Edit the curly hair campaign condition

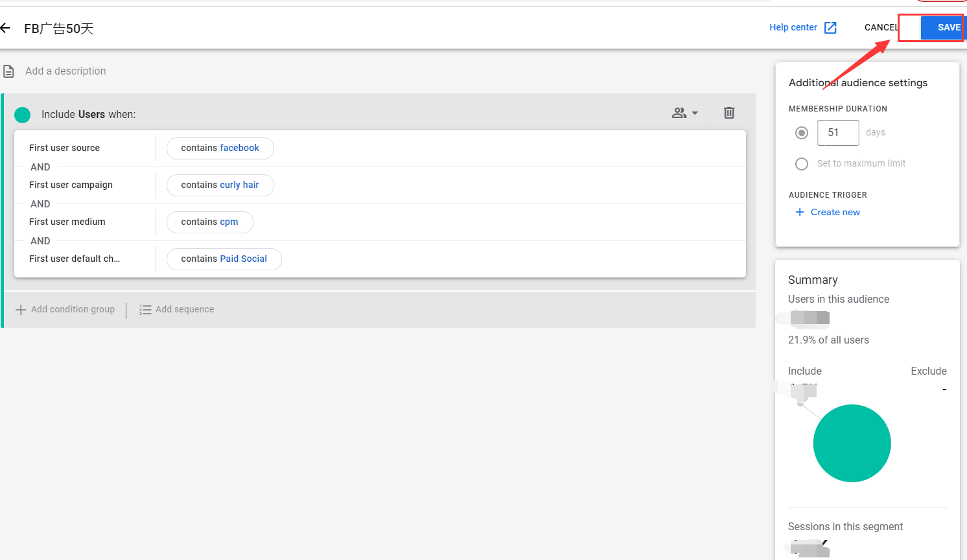pyautogui.click(x=220, y=185)
